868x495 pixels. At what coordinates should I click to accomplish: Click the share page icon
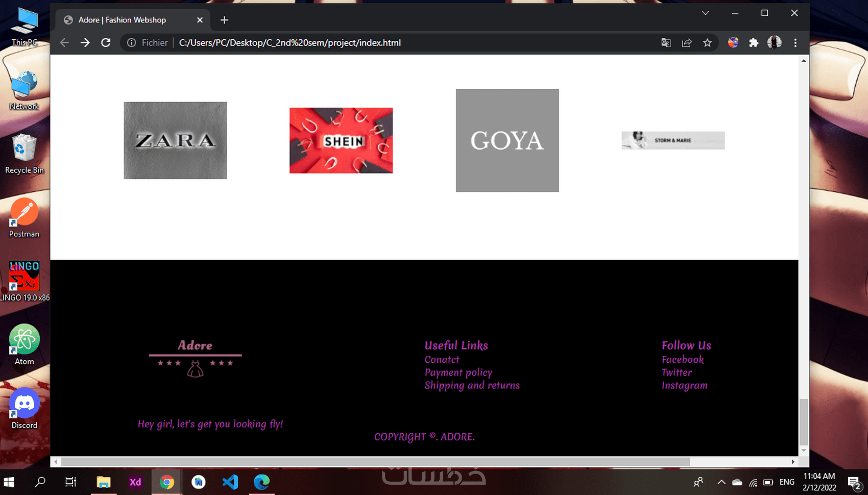coord(687,43)
